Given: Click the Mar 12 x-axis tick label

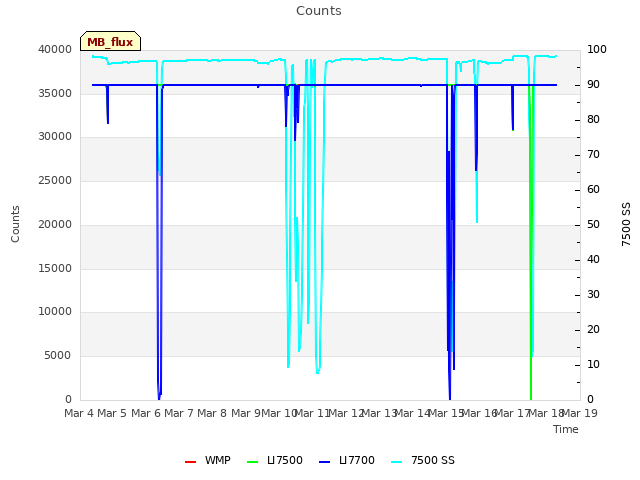Looking at the screenshot, I should [346, 413].
